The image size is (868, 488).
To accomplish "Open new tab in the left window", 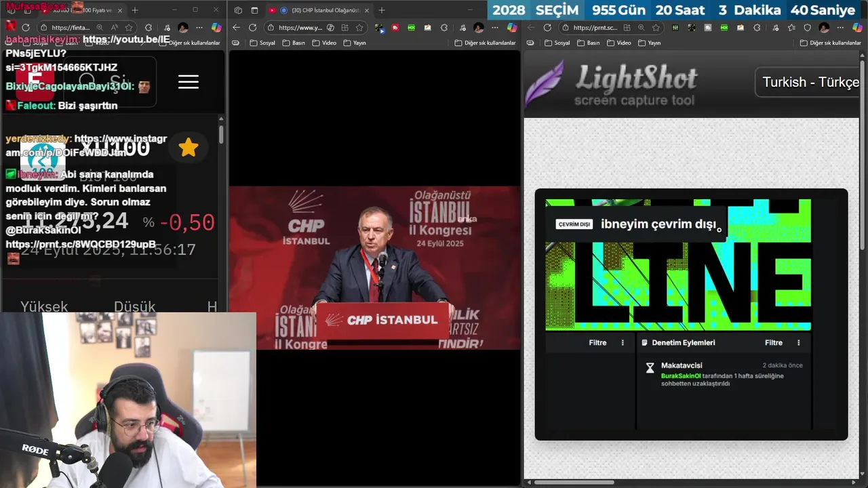I will coord(135,10).
